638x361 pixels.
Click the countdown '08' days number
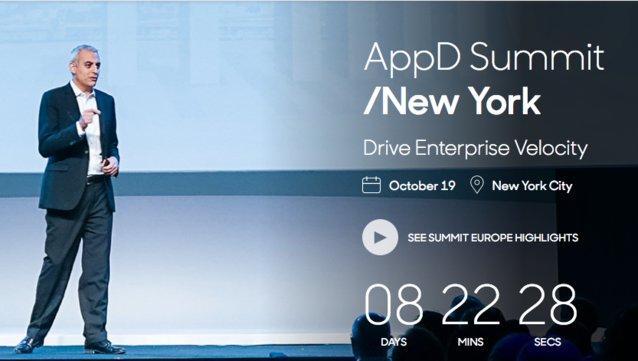pyautogui.click(x=393, y=305)
